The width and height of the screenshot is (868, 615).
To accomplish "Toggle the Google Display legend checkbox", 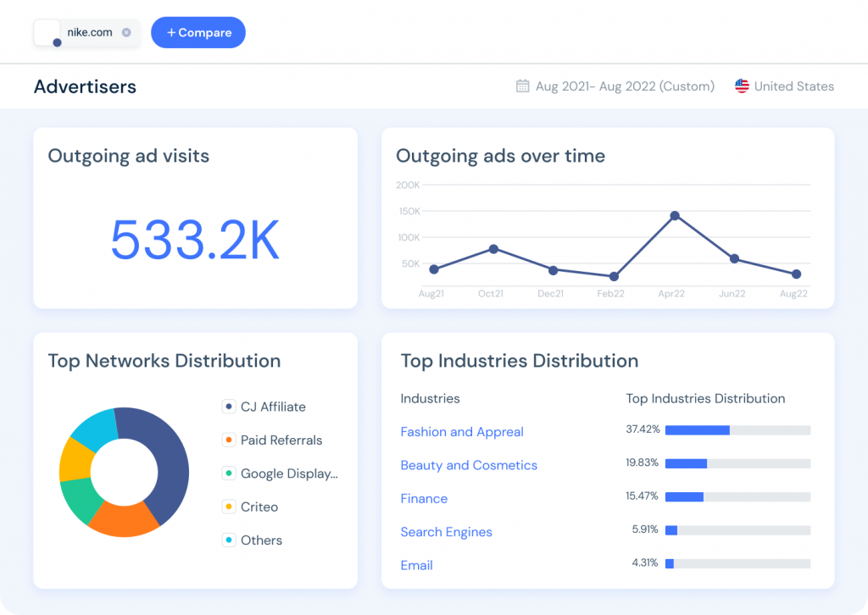I will pos(228,474).
